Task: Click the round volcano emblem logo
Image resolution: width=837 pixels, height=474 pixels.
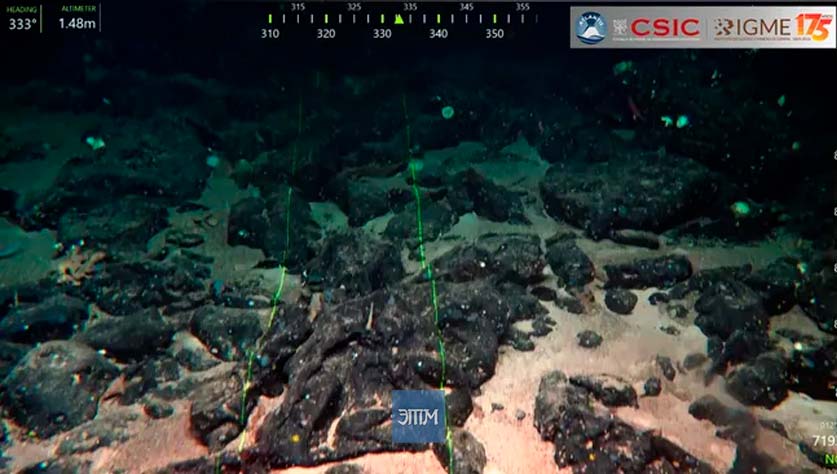Action: pyautogui.click(x=591, y=28)
